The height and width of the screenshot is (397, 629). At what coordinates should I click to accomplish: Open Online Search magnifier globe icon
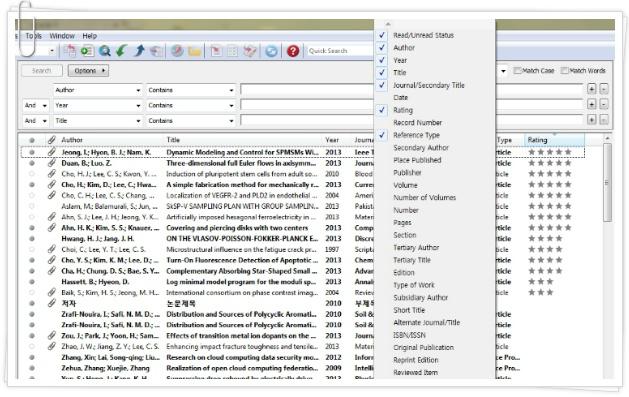pyautogui.click(x=105, y=51)
